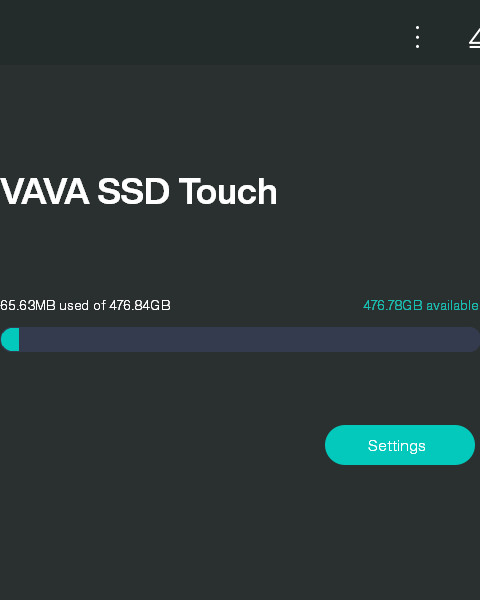Click the eject drive icon
The height and width of the screenshot is (600, 480).
[x=475, y=38]
